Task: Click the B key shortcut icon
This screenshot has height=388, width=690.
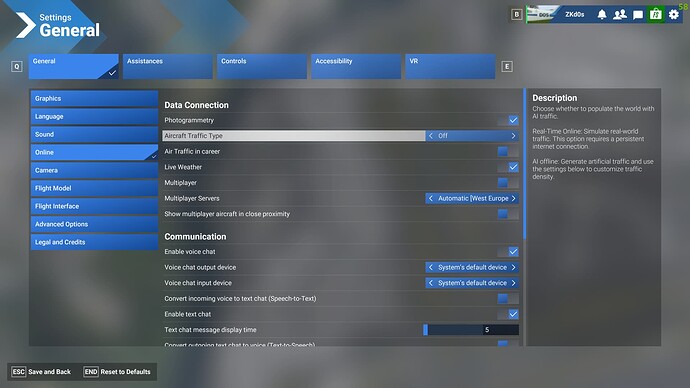Action: (x=517, y=15)
